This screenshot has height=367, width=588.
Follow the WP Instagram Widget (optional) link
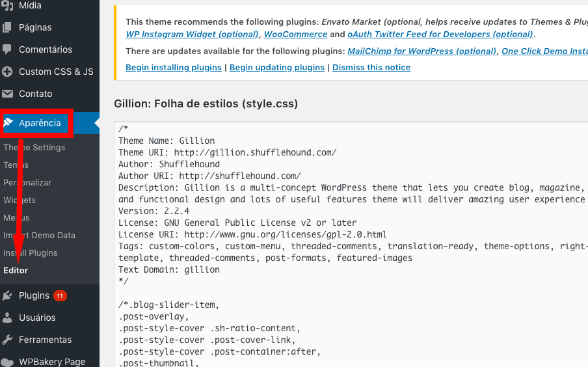coord(192,34)
